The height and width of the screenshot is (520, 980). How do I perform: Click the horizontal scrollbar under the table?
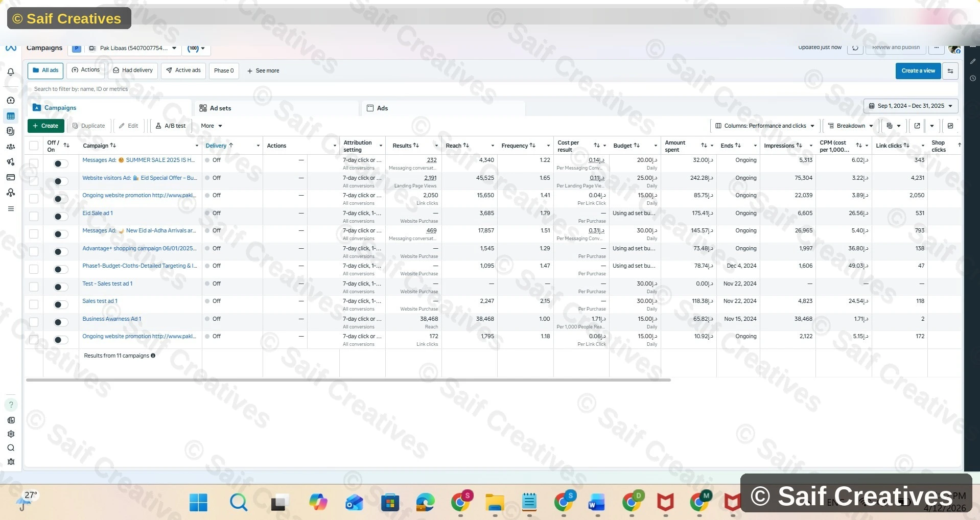pyautogui.click(x=347, y=380)
